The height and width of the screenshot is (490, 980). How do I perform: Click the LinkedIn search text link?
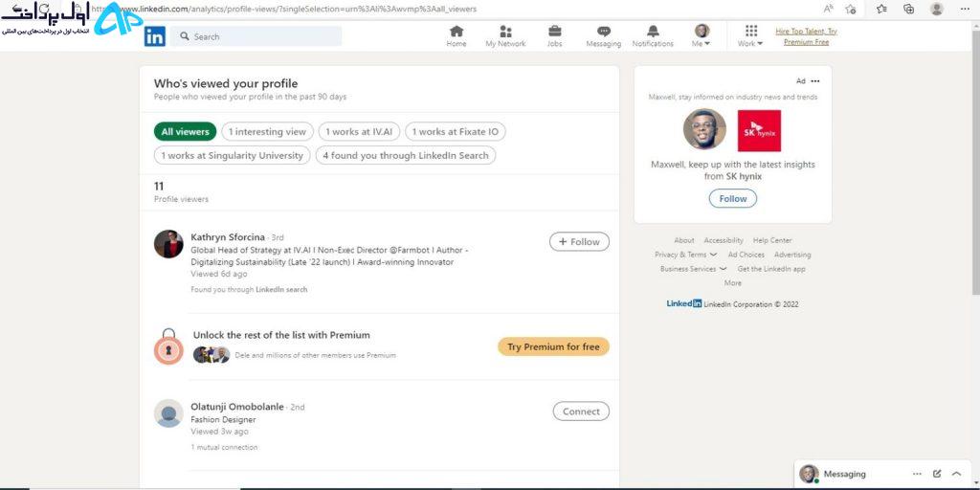281,289
